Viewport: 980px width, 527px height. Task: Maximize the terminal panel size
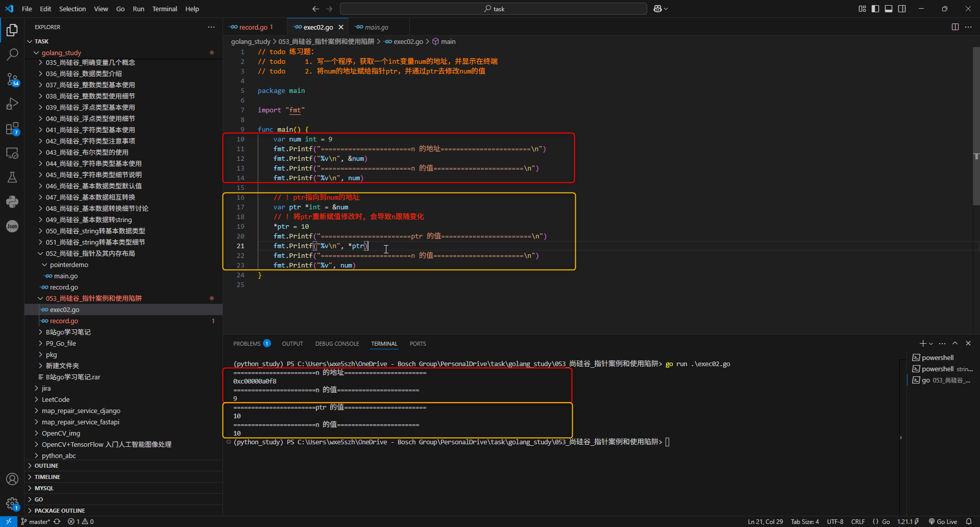[x=955, y=344]
